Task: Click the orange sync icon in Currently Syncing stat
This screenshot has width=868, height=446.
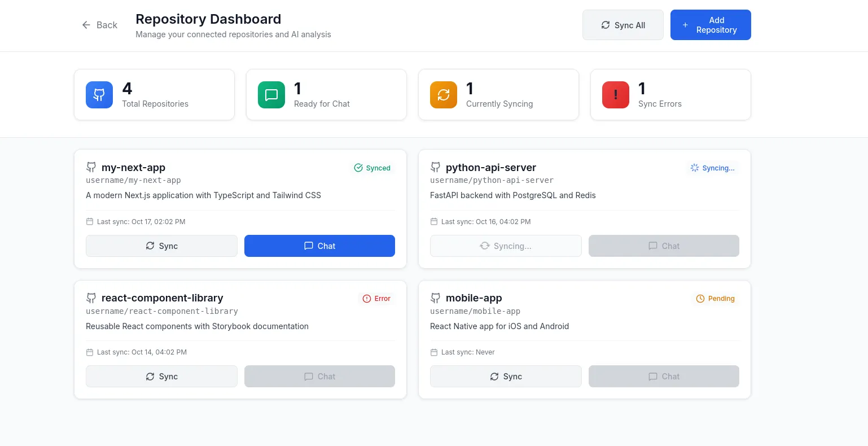Action: point(444,94)
